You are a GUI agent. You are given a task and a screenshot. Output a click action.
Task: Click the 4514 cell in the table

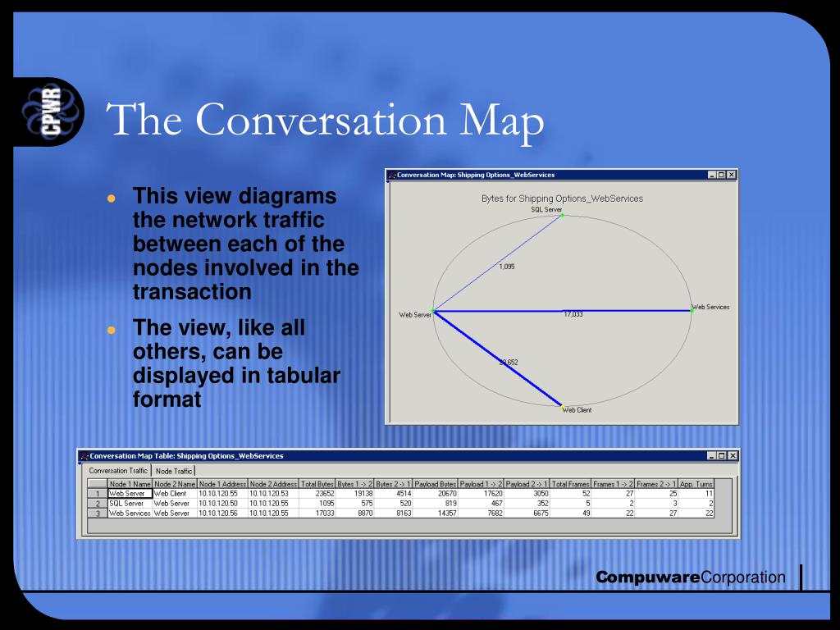coord(393,493)
